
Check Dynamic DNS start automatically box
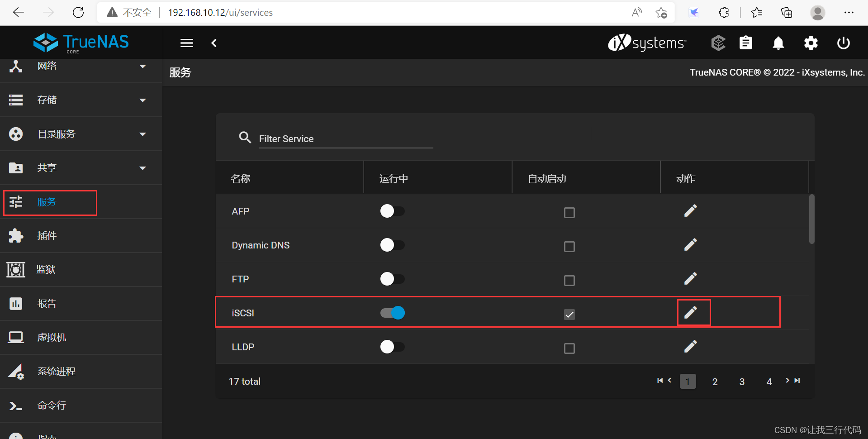(x=569, y=247)
